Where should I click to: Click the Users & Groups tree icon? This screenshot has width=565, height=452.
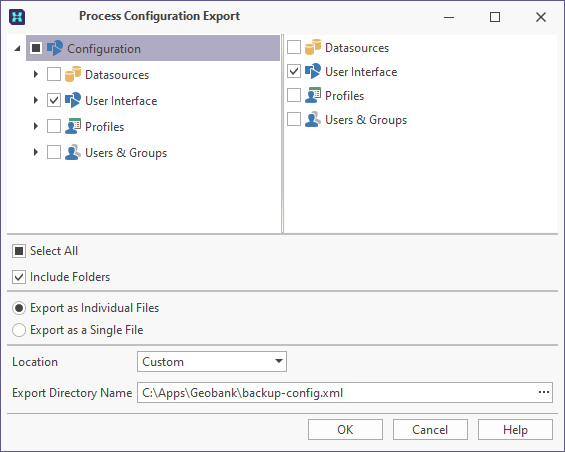[x=73, y=152]
